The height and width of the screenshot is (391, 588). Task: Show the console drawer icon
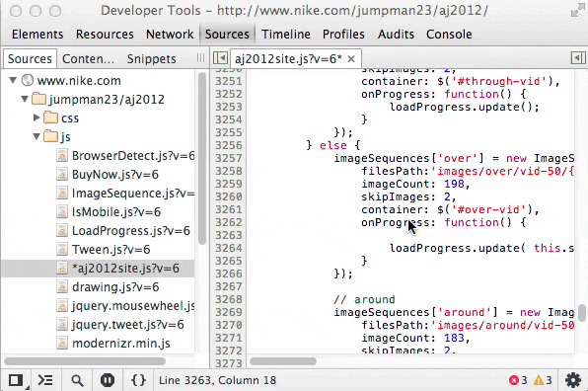pyautogui.click(x=45, y=380)
